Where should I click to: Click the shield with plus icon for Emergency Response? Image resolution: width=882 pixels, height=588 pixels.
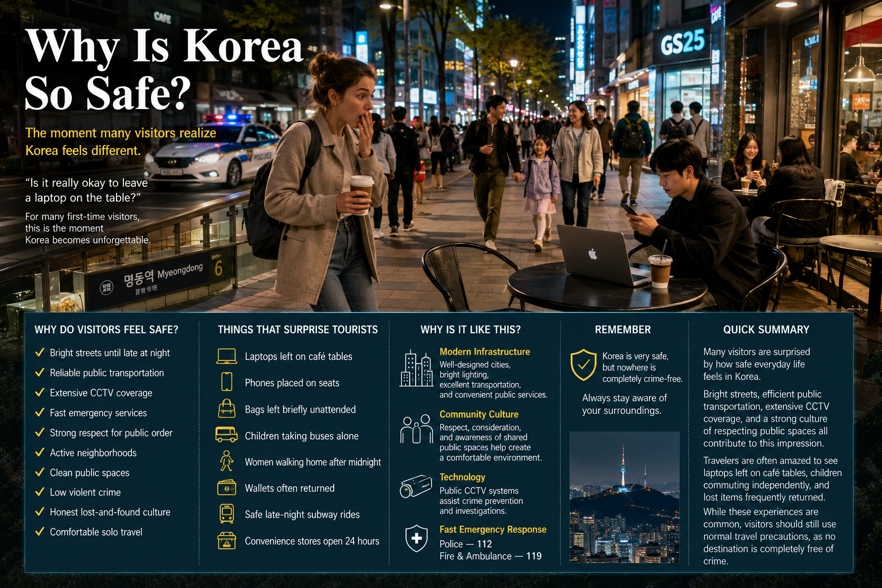point(416,538)
